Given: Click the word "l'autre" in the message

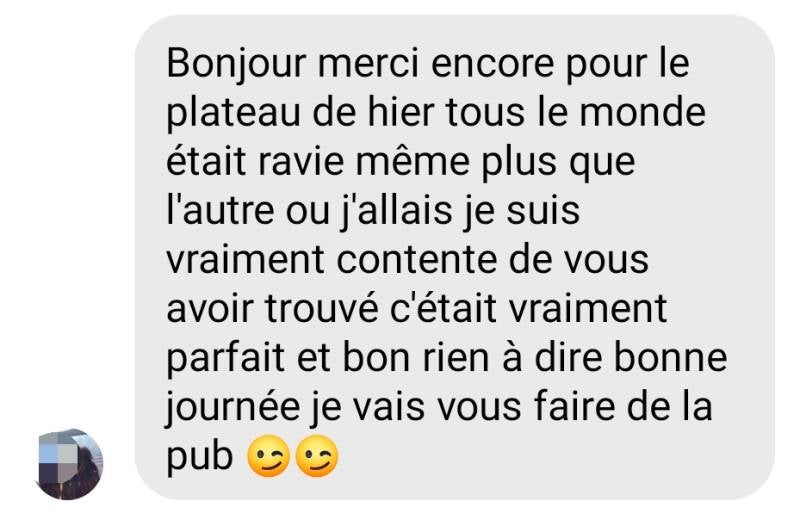Looking at the screenshot, I should pos(221,211).
